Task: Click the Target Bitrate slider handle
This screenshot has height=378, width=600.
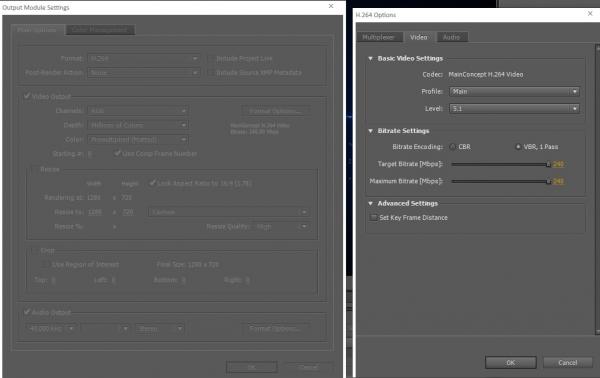Action: point(548,164)
